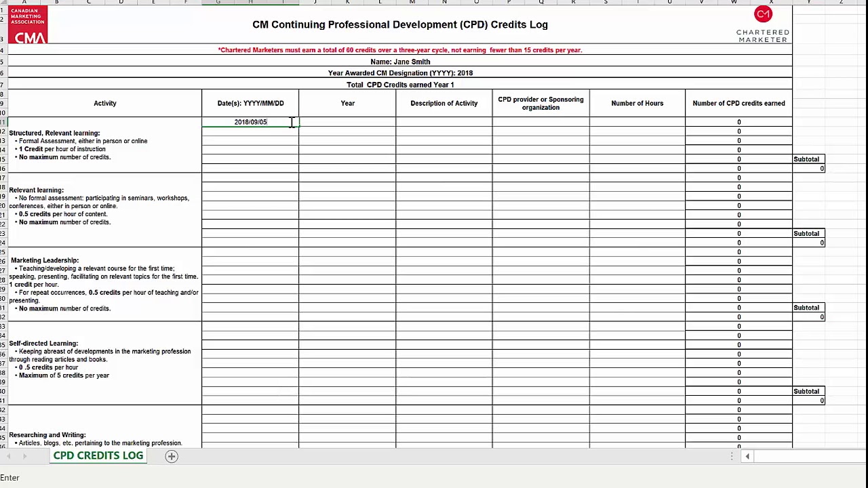The height and width of the screenshot is (488, 868).
Task: Select the Self-directed Learning heading text
Action: [x=43, y=344]
